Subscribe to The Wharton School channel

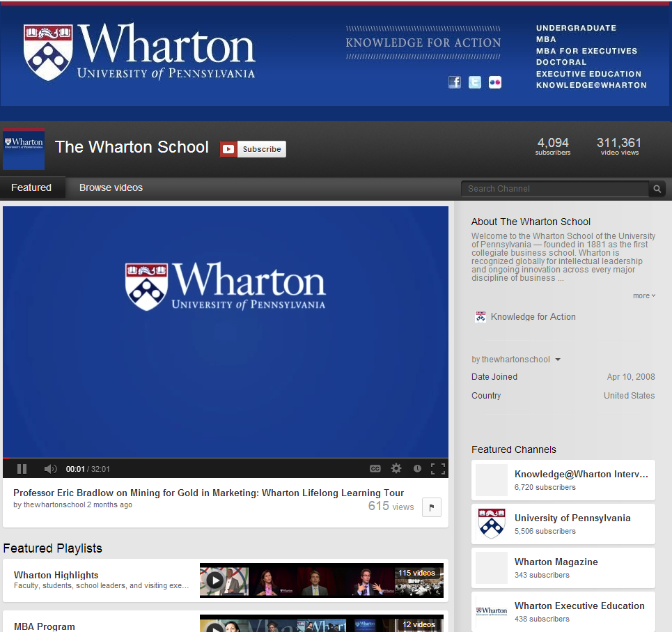tap(253, 148)
